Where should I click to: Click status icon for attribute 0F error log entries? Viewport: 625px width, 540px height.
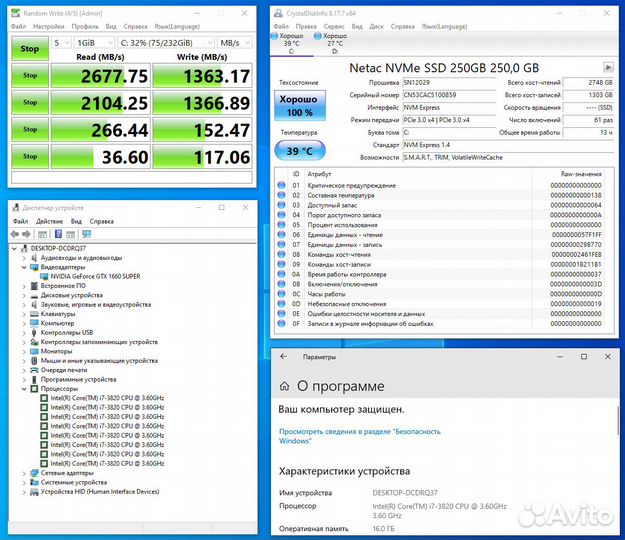[x=281, y=324]
